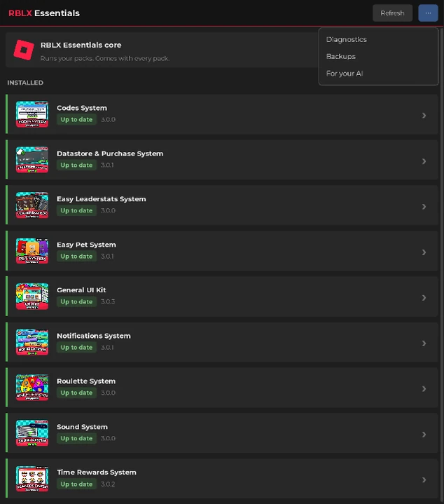Click the Codes System pack thumbnail
444x504 pixels.
click(x=32, y=114)
